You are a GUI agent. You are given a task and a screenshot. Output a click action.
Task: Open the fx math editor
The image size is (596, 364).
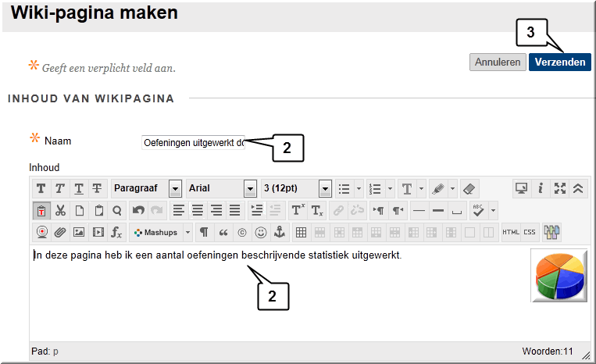point(116,232)
